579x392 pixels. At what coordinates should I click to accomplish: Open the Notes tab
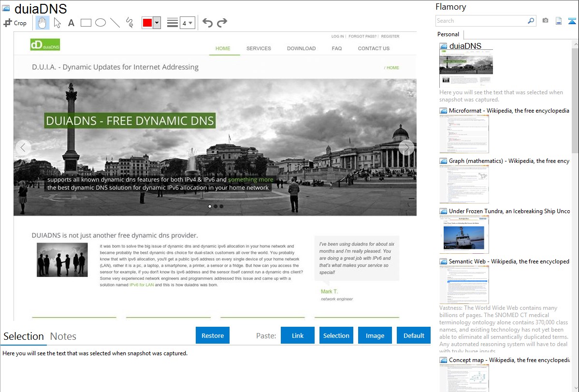[x=63, y=336]
